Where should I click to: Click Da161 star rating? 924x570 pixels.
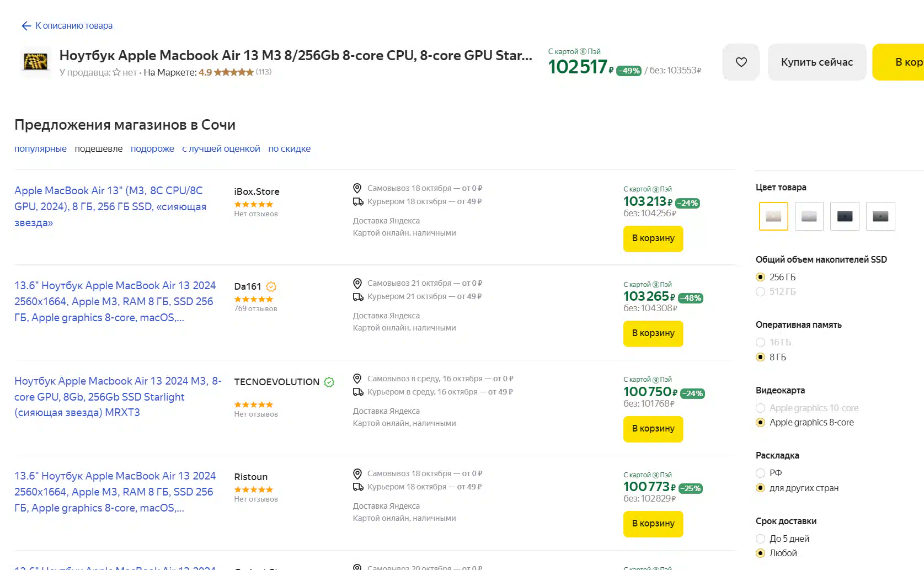tap(254, 299)
